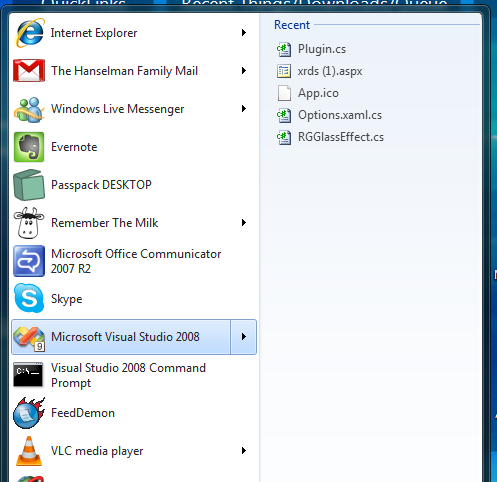Click the VLC traffic cone icon
497x482 pixels.
29,451
